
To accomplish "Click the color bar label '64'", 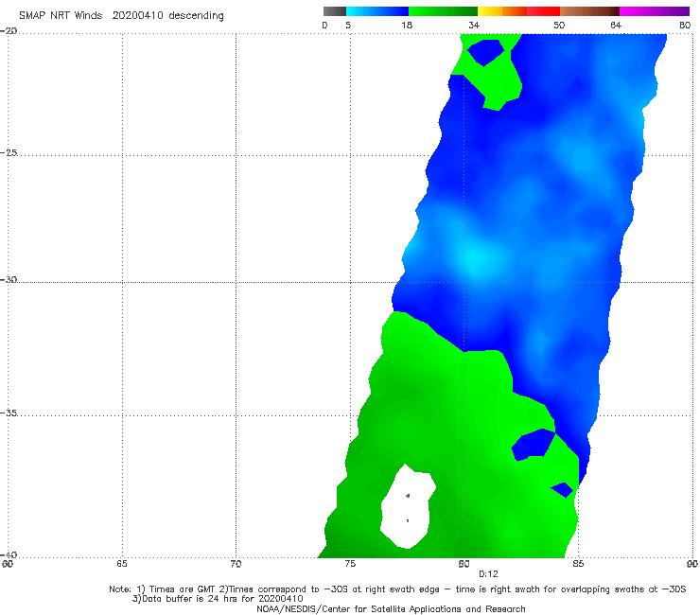I will [616, 25].
